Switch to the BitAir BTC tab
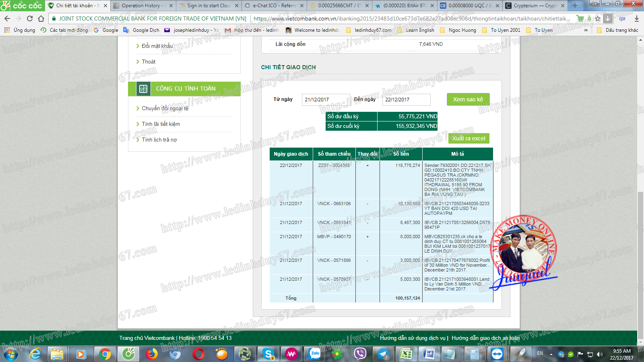The image size is (644, 362). (405, 6)
